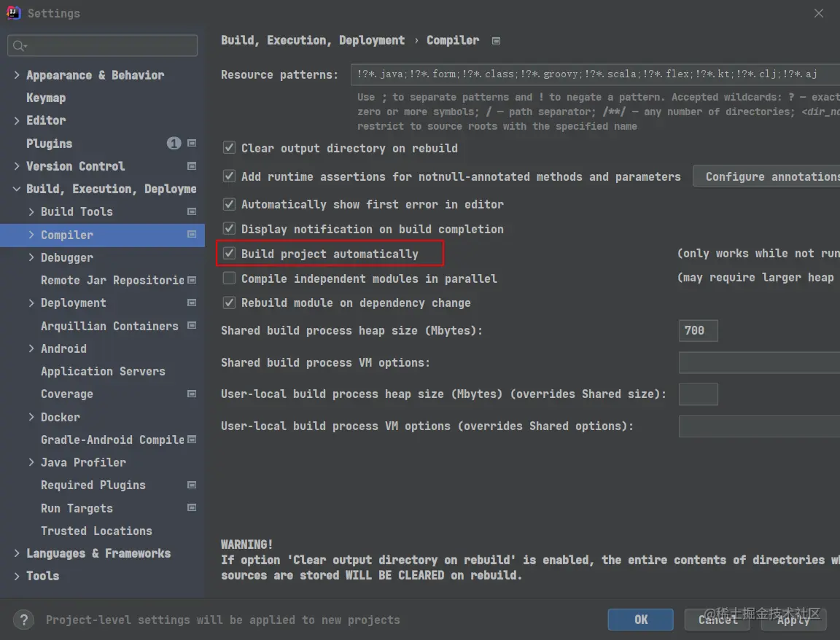Click Shared build process VM options field
The image size is (840, 640).
[x=759, y=362]
